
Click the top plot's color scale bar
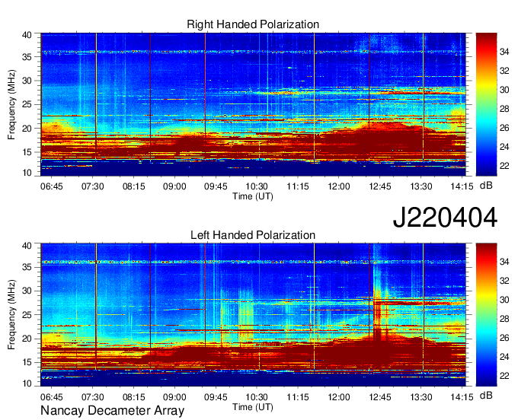486,104
